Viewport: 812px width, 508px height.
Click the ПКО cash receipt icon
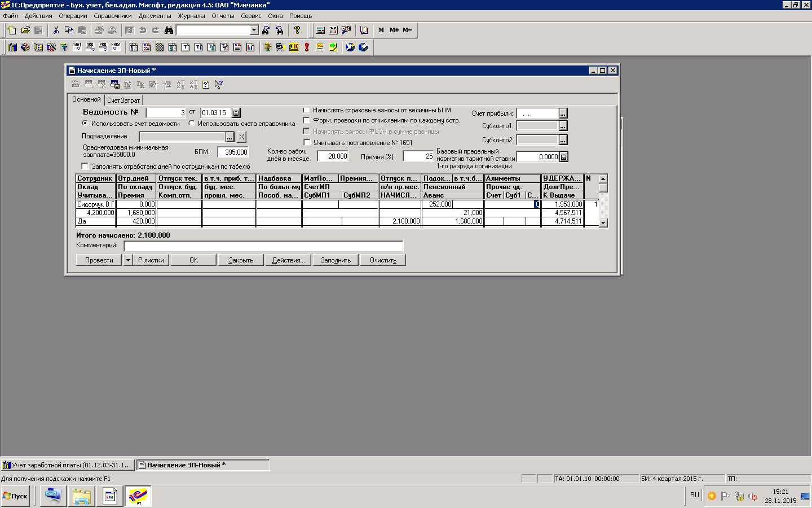(90, 47)
